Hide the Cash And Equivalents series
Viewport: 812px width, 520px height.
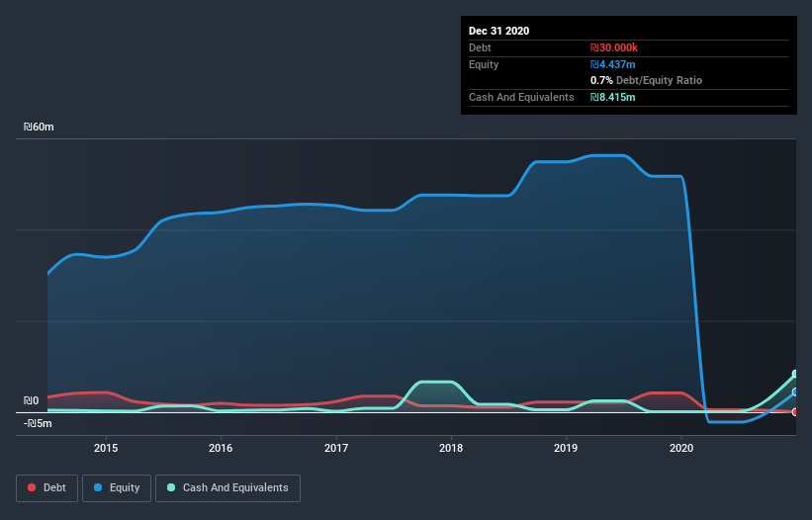[226, 487]
